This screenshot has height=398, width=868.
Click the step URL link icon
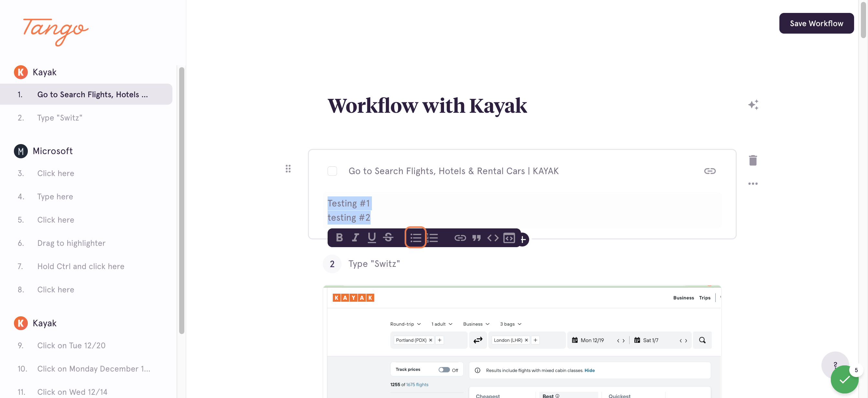(x=710, y=171)
